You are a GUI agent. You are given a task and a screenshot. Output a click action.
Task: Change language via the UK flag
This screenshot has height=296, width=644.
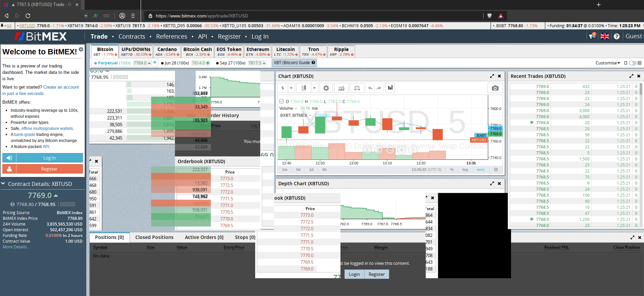605,36
